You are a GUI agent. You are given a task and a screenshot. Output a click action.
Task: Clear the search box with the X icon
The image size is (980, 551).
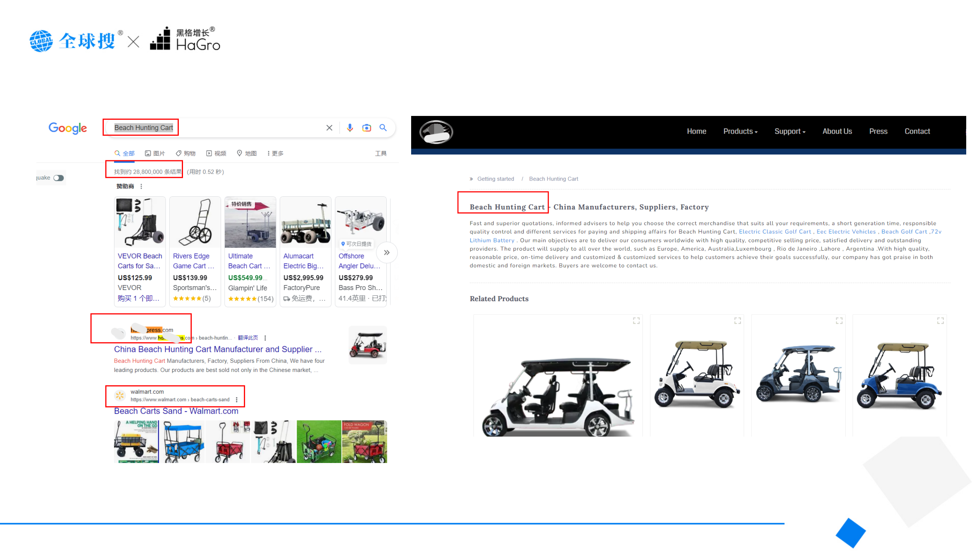coord(329,128)
